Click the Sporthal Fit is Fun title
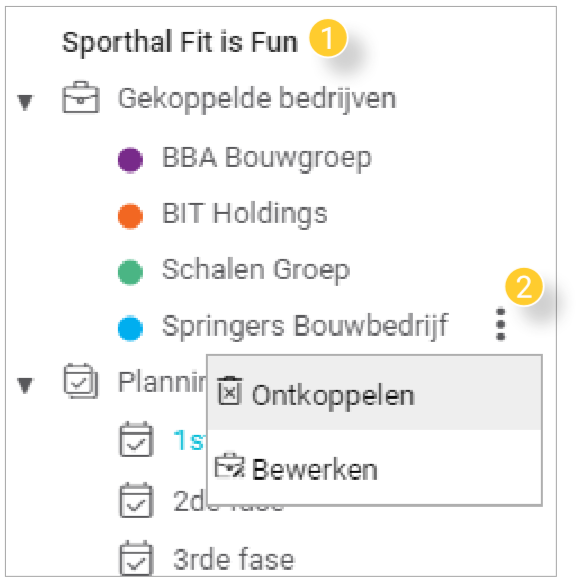This screenshot has height=582, width=580. [180, 42]
